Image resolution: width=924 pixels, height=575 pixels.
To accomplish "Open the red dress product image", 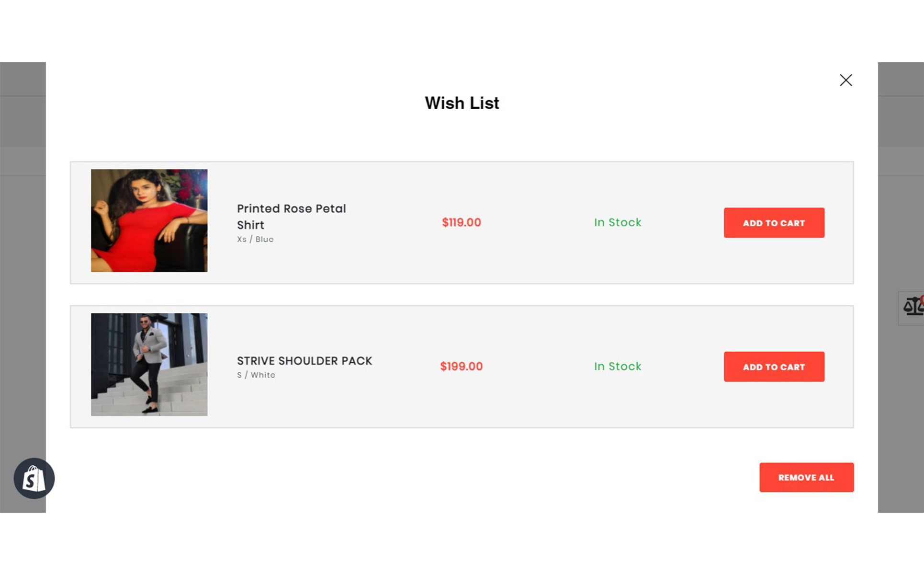I will click(149, 220).
